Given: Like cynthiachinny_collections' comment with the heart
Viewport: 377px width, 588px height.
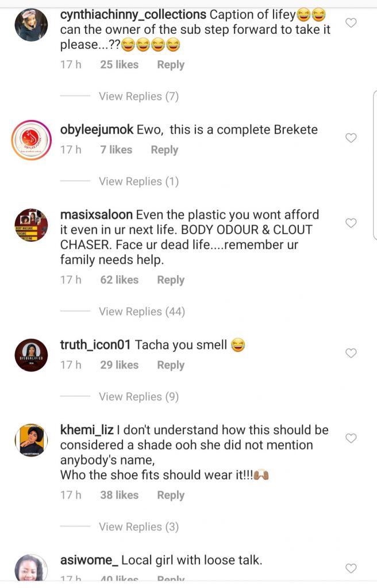Looking at the screenshot, I should pyautogui.click(x=351, y=23).
